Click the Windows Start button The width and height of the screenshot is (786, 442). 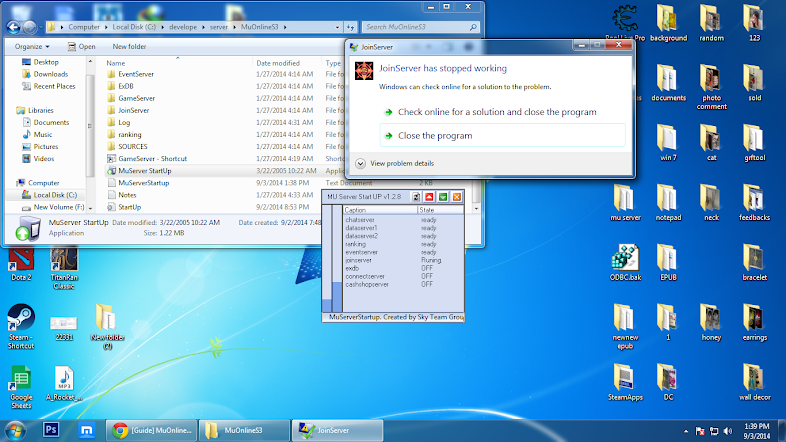15,430
